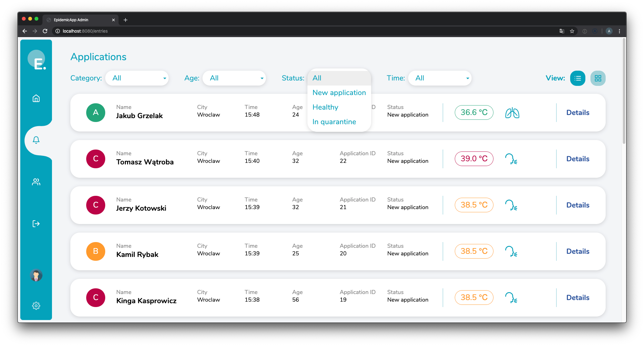Click the lungs icon for Jakub Grzelak
Image resolution: width=644 pixels, height=346 pixels.
click(512, 113)
